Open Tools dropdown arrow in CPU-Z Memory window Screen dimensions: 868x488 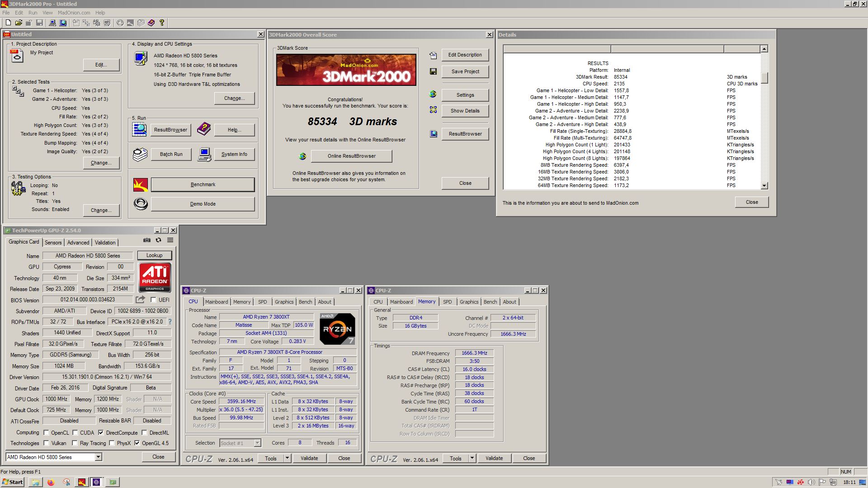click(x=472, y=458)
